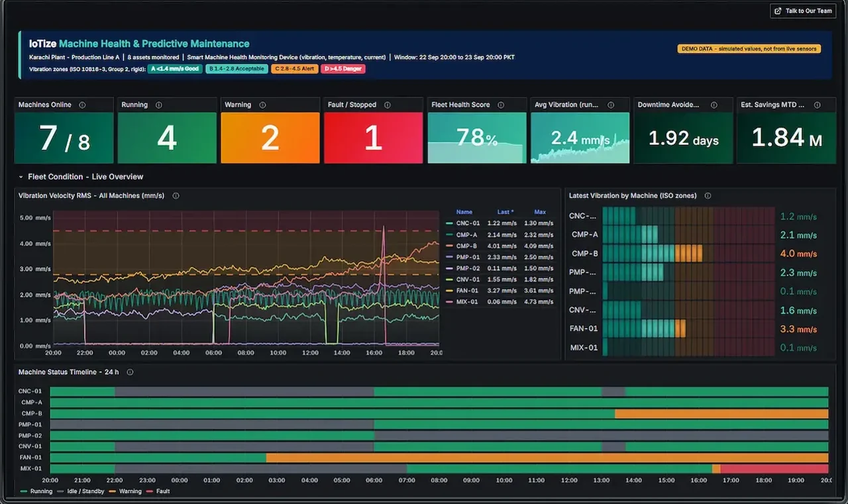Click the Fleet Health Score panel title
848x504 pixels.
click(x=461, y=105)
